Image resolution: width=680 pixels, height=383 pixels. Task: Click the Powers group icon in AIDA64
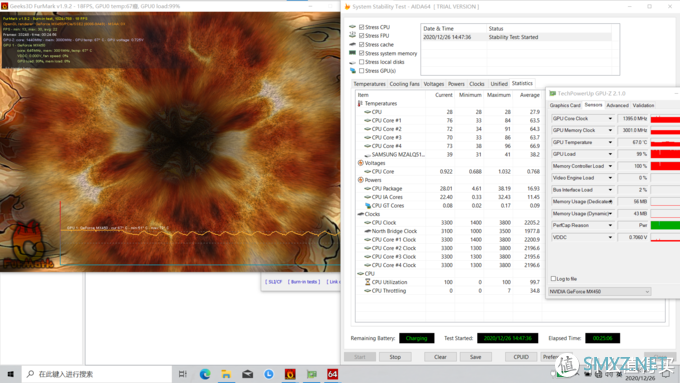tap(360, 180)
